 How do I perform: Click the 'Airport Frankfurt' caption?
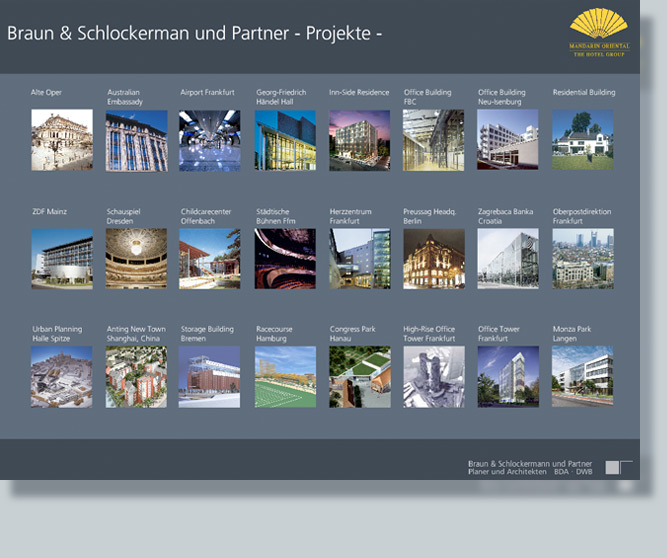[x=207, y=92]
